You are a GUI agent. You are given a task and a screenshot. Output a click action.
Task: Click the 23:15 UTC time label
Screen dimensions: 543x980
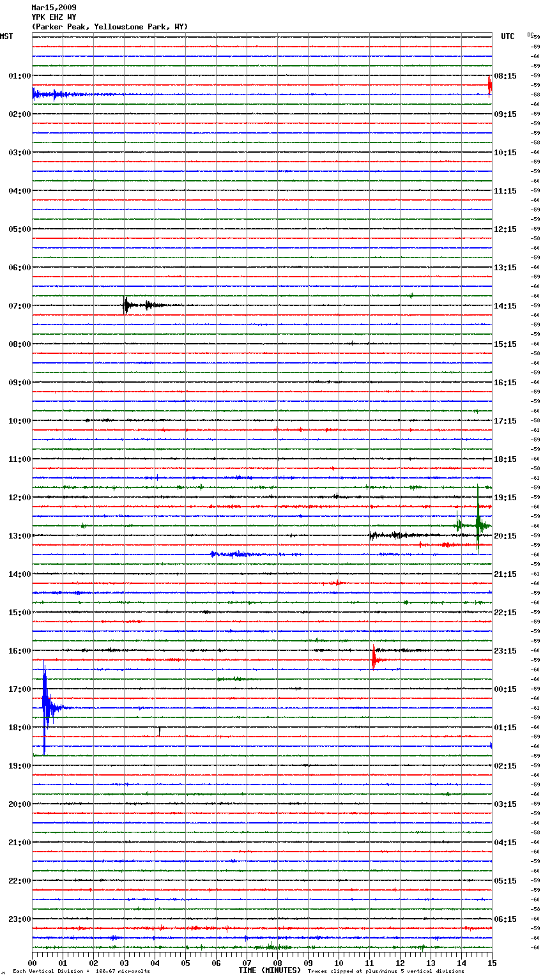505,651
